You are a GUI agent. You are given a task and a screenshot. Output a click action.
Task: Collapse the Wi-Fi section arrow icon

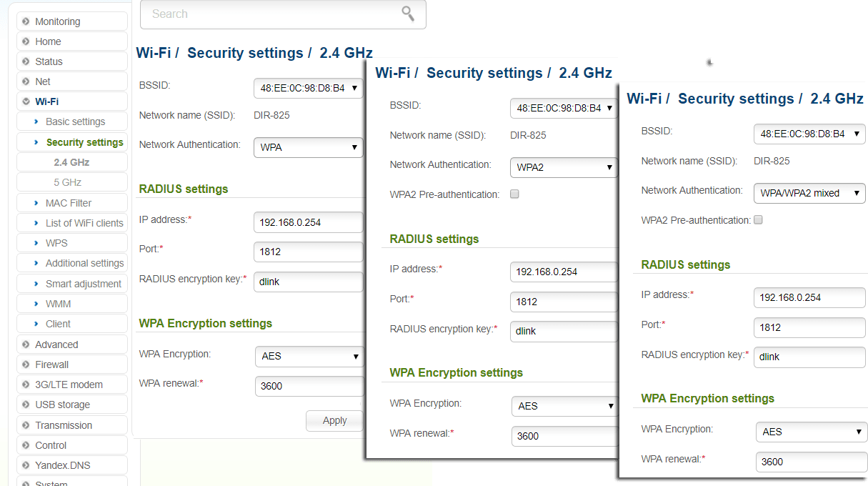(26, 101)
